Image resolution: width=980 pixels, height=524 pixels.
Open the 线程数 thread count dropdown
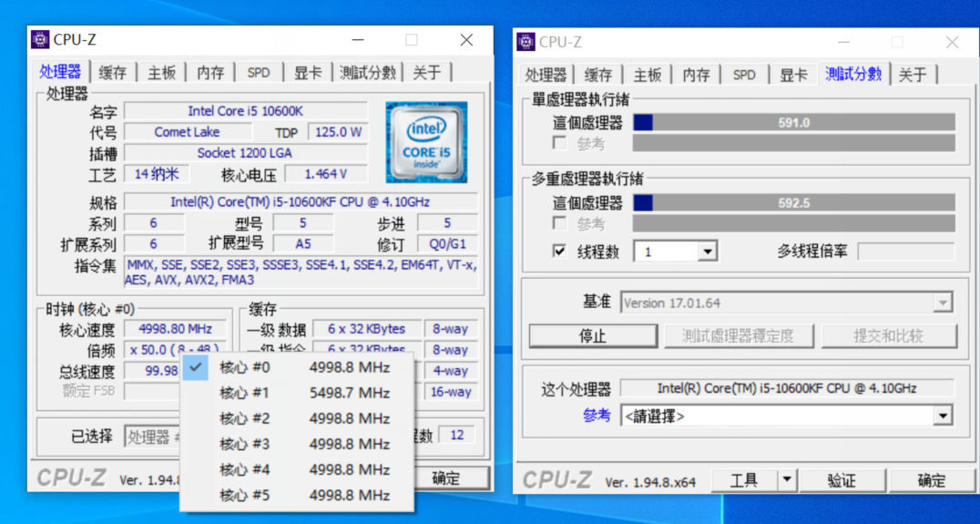(x=707, y=252)
